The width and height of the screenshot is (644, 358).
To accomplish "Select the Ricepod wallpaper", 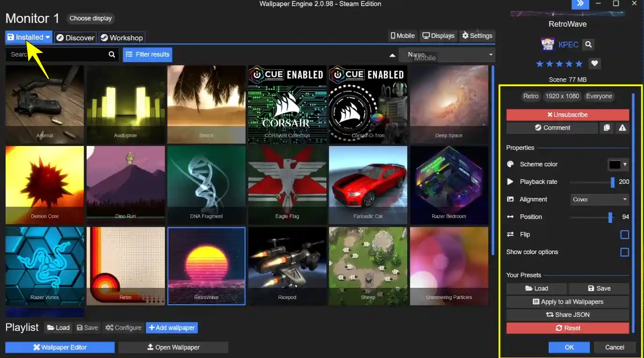I will [x=287, y=266].
